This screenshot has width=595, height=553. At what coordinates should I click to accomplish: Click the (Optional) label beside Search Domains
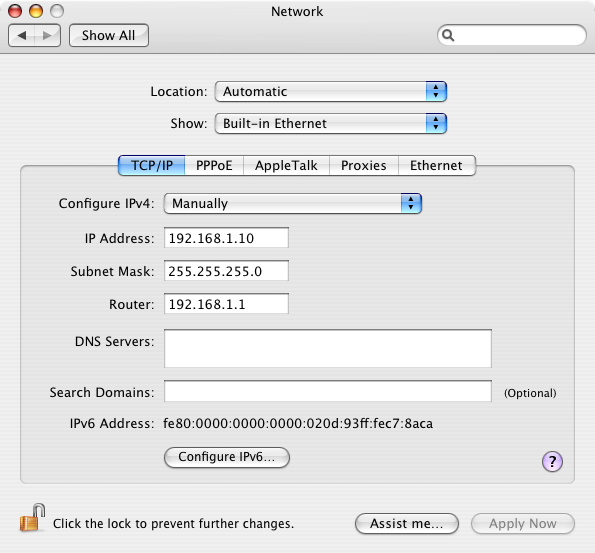(x=530, y=393)
